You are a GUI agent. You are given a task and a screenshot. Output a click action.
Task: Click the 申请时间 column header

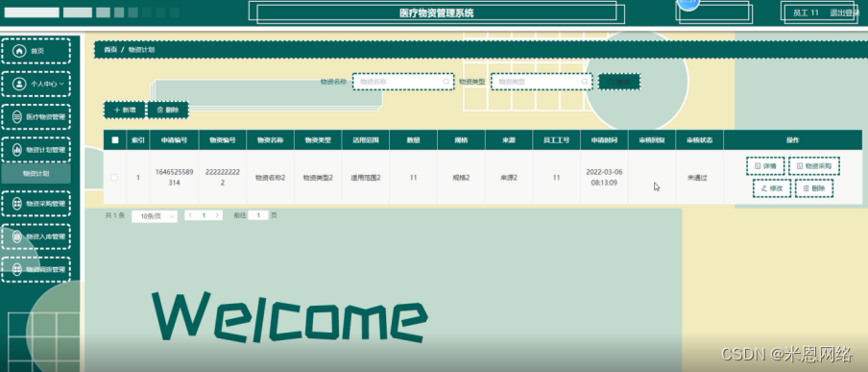tap(605, 140)
